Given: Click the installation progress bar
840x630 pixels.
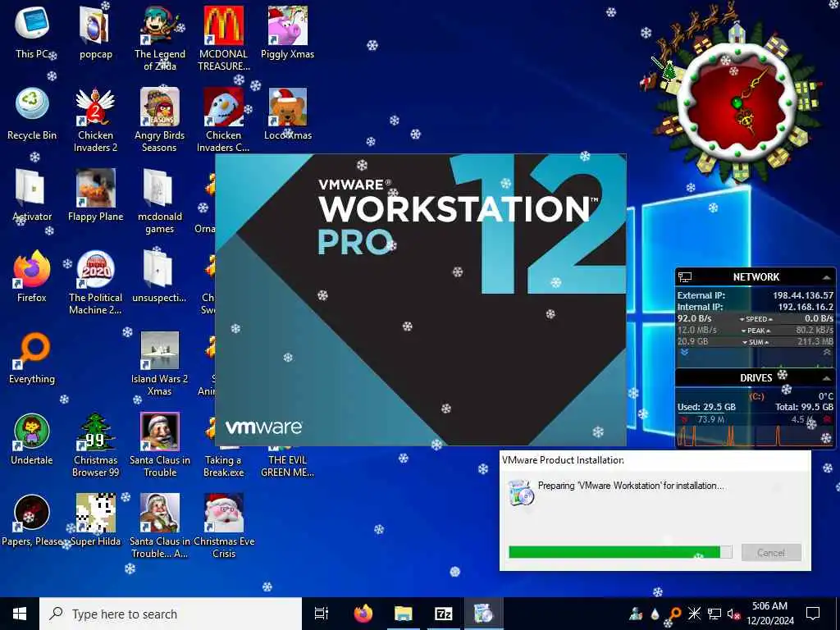Looking at the screenshot, I should [620, 552].
